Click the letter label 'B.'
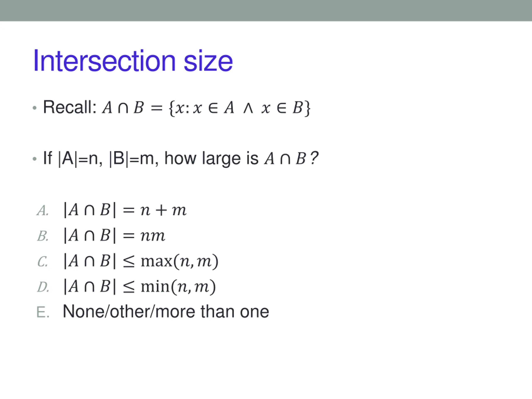Screen dimensions: 532x399 43,236
